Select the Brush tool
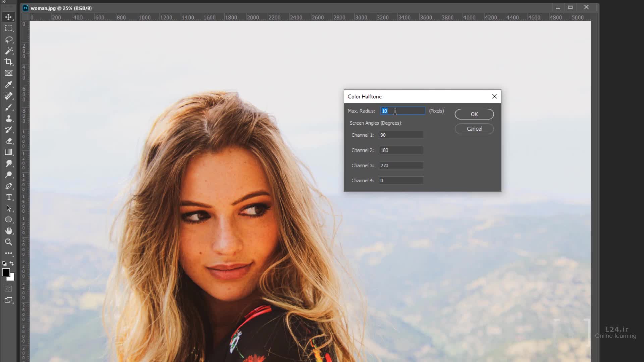 point(9,107)
